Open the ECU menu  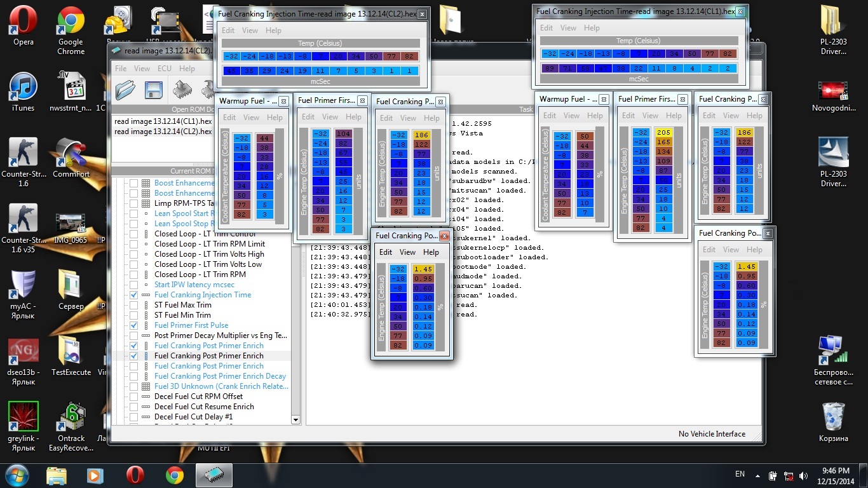click(164, 69)
